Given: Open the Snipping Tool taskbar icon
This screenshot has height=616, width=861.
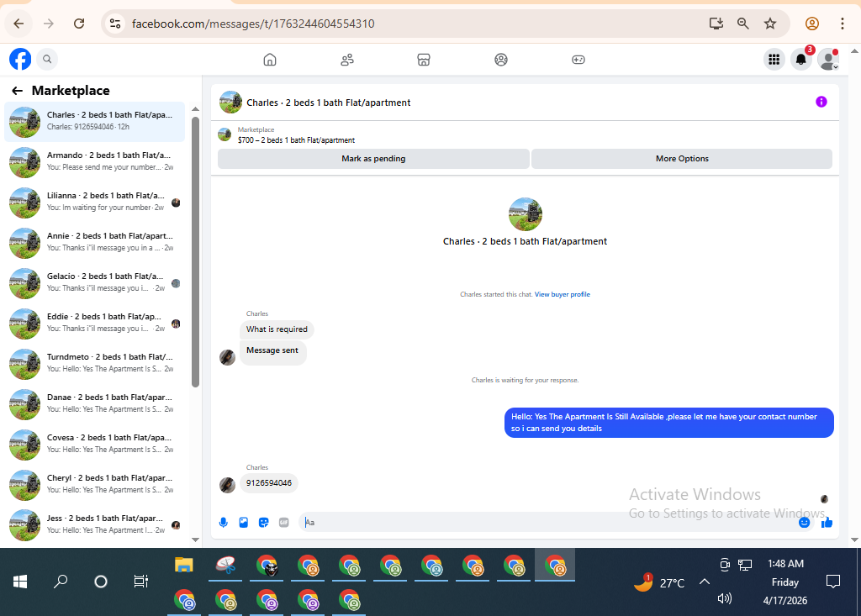Looking at the screenshot, I should (x=225, y=565).
